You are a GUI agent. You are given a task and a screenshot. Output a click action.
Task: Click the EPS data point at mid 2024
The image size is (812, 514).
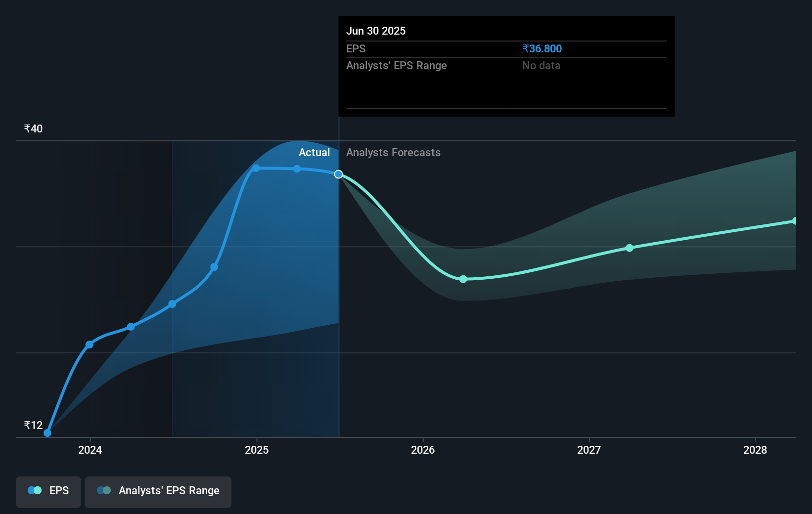pos(172,304)
